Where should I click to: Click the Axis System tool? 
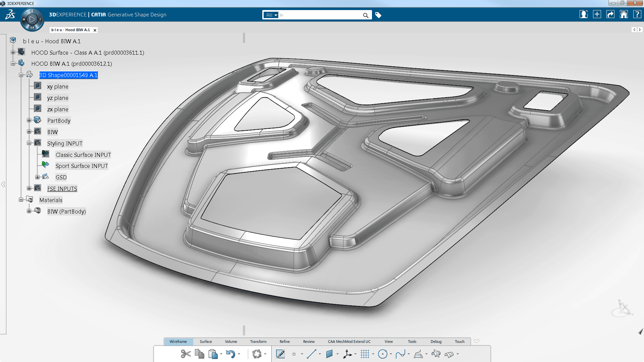(x=347, y=354)
